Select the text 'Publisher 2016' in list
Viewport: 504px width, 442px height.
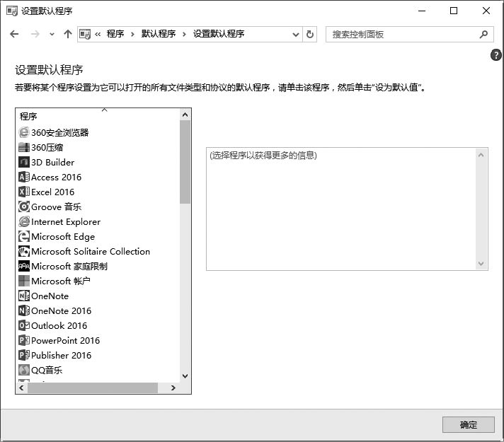point(62,355)
